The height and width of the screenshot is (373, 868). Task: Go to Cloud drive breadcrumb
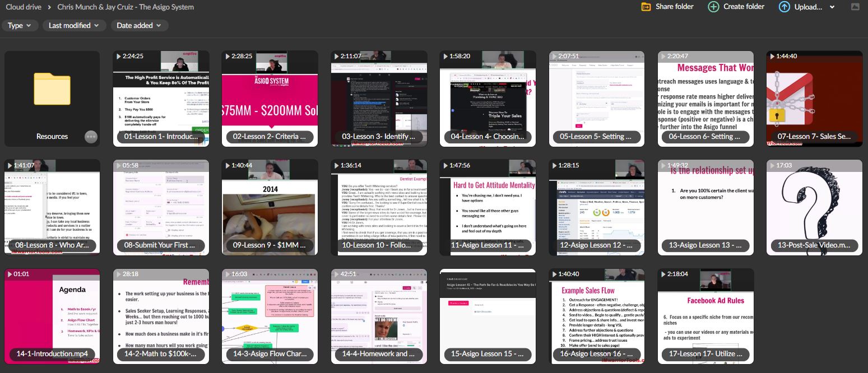[26, 7]
